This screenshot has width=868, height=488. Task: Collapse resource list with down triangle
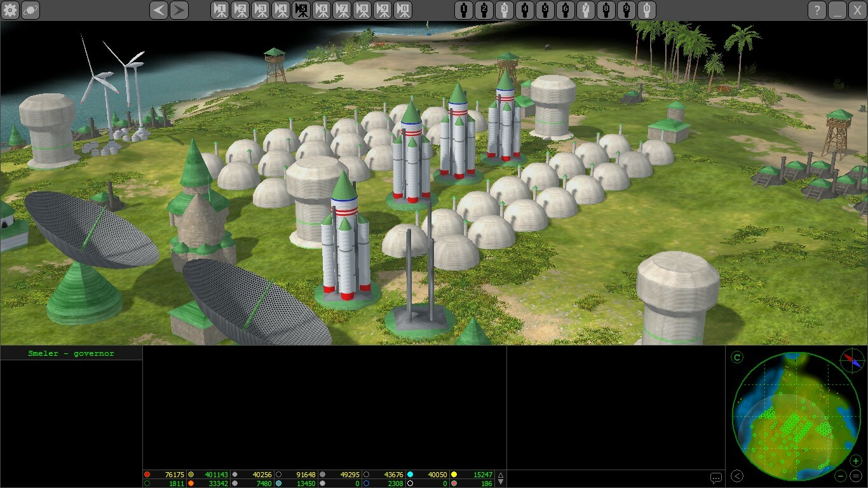point(501,482)
